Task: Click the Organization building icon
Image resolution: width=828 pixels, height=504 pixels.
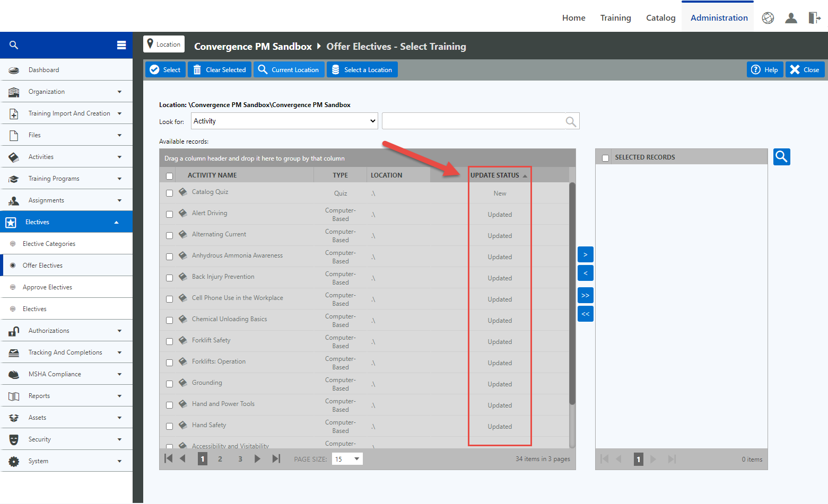Action: click(x=14, y=92)
